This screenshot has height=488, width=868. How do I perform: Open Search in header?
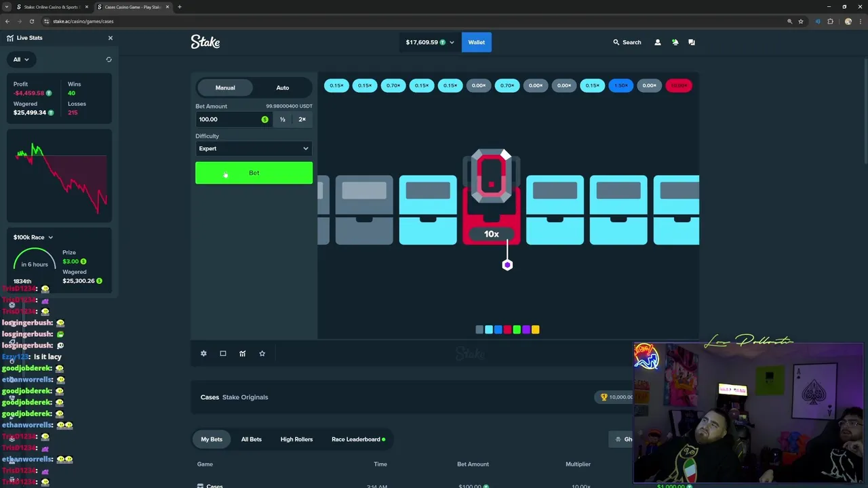click(627, 42)
